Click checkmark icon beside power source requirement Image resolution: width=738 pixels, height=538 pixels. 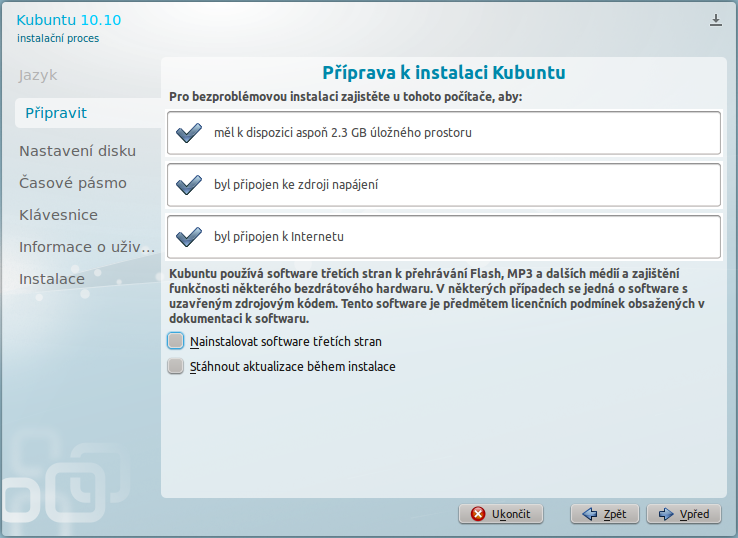pos(189,185)
